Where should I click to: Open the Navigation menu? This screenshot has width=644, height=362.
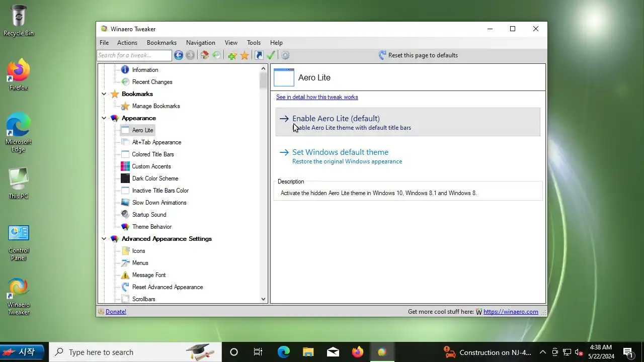point(201,43)
